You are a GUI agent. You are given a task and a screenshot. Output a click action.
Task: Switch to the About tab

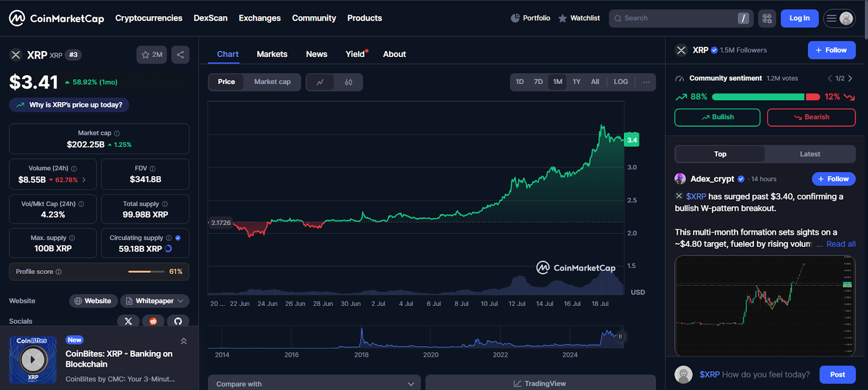[x=394, y=54]
